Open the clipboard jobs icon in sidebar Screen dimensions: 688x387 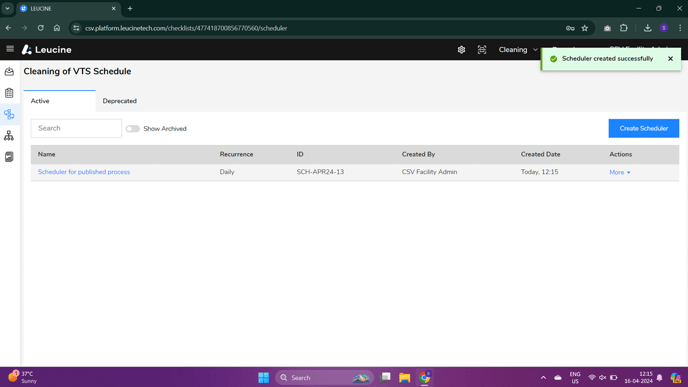9,93
